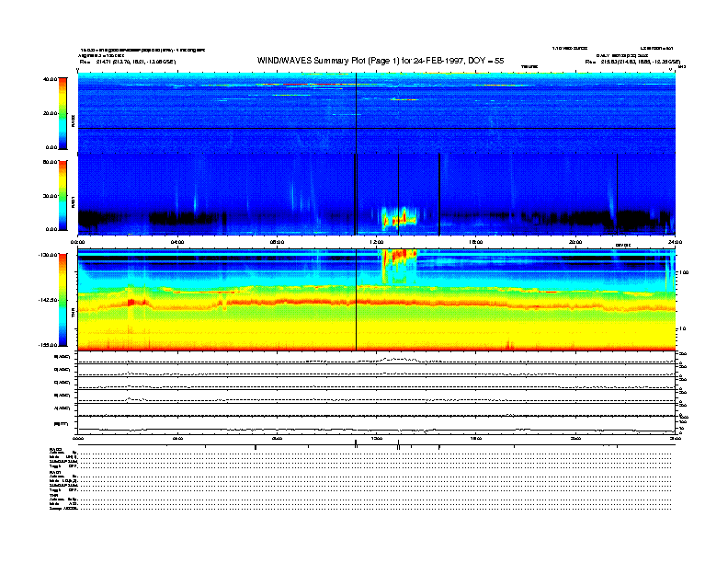Click the Rec 214.71 position text at top left
The width and height of the screenshot is (728, 563).
128,62
